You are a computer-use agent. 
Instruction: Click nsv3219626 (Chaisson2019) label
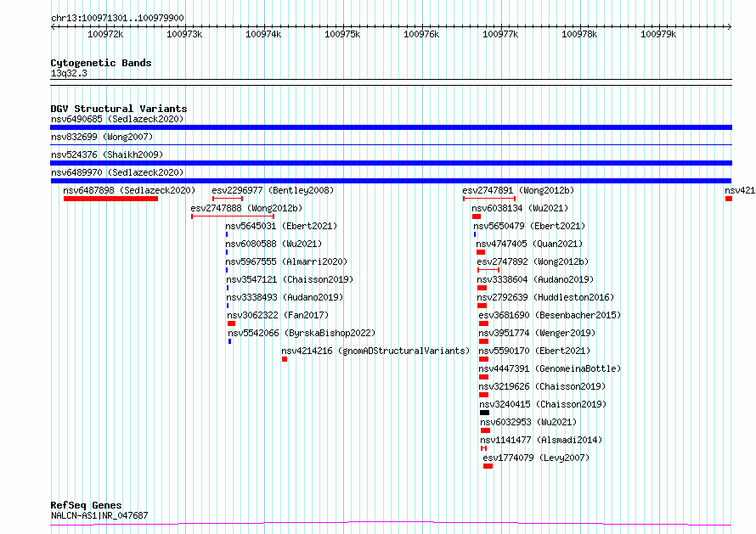click(x=542, y=386)
